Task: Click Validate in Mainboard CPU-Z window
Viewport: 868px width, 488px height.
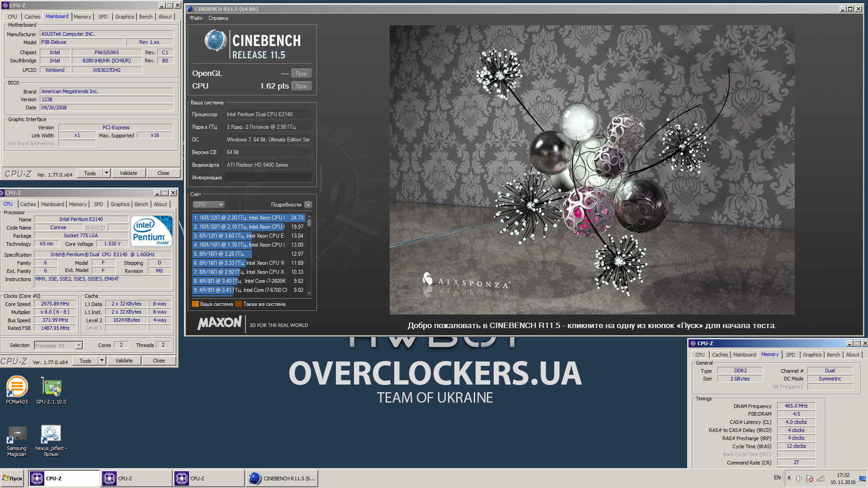Action: pyautogui.click(x=128, y=173)
